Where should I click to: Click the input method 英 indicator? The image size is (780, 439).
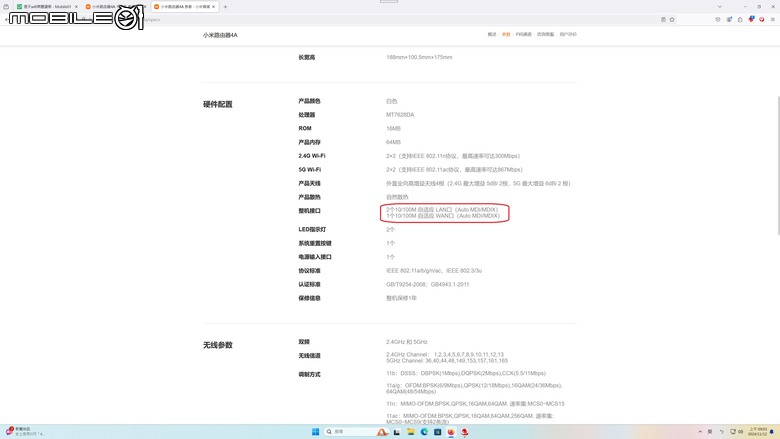(710, 432)
